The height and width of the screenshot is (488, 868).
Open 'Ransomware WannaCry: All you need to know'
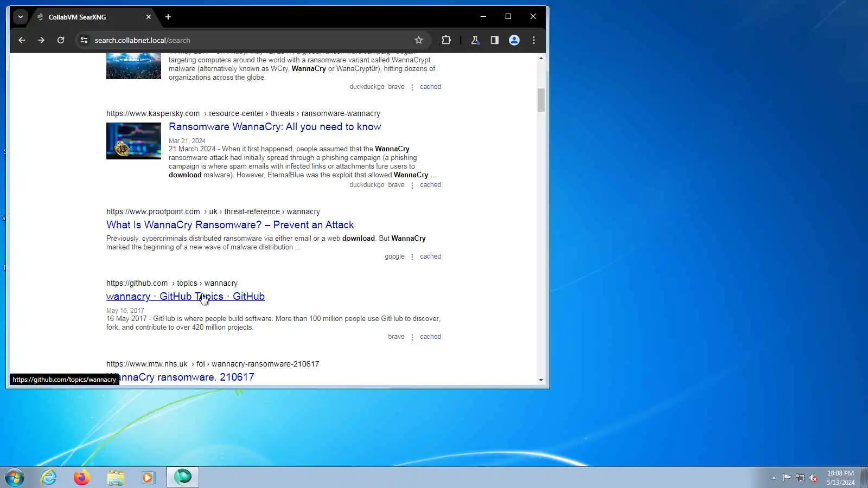(x=275, y=127)
